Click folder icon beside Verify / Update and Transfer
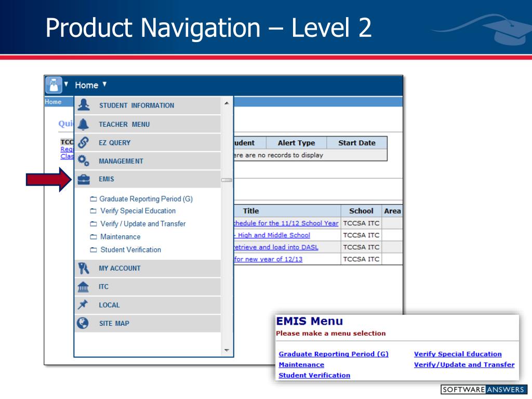Image resolution: width=532 pixels, height=399 pixels. 94,224
